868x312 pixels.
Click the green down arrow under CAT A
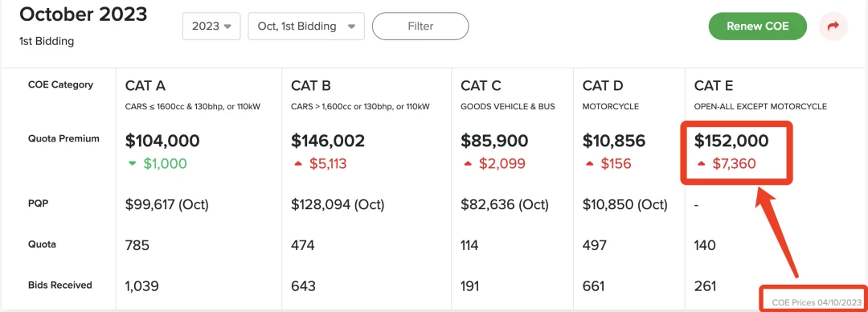(x=131, y=163)
